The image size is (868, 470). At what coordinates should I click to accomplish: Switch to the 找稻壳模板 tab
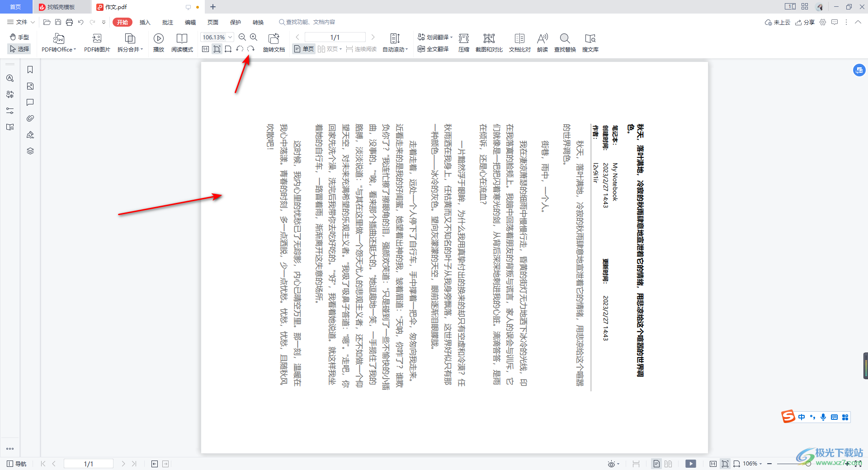[61, 7]
